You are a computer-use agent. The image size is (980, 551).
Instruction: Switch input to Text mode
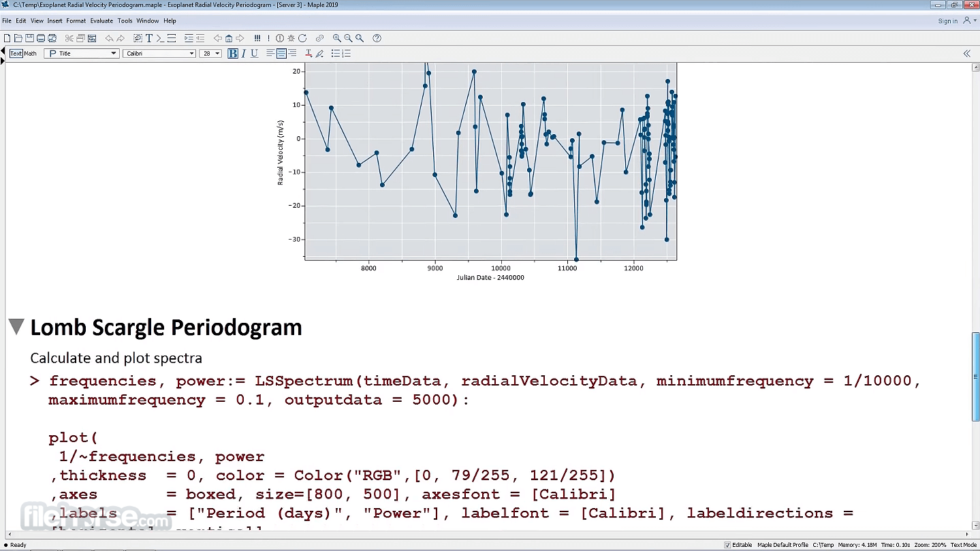[16, 53]
